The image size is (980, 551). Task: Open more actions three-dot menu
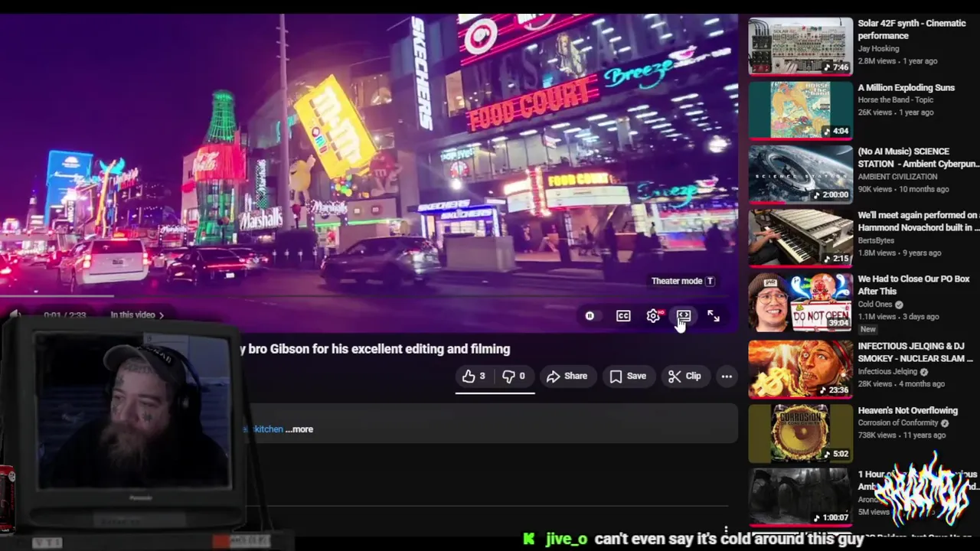point(727,376)
